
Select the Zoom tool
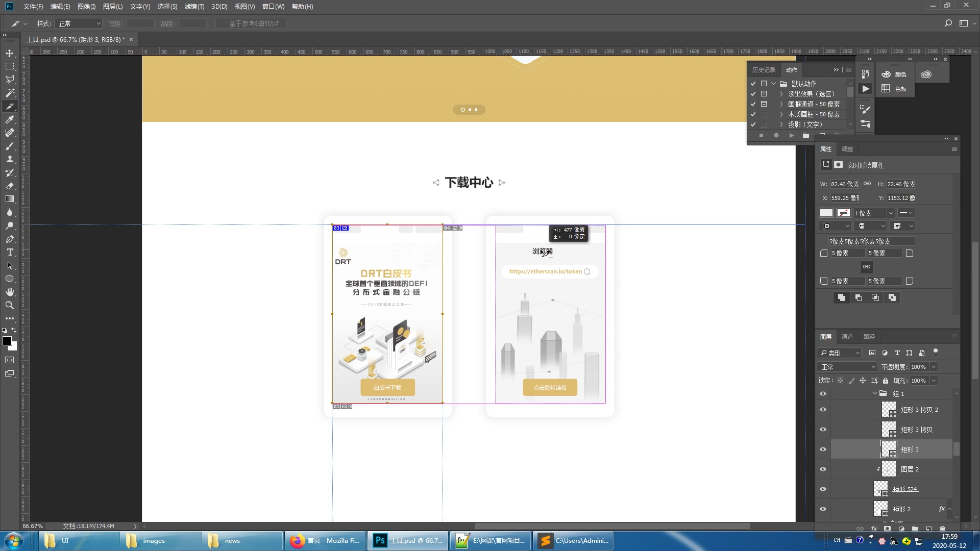click(10, 305)
